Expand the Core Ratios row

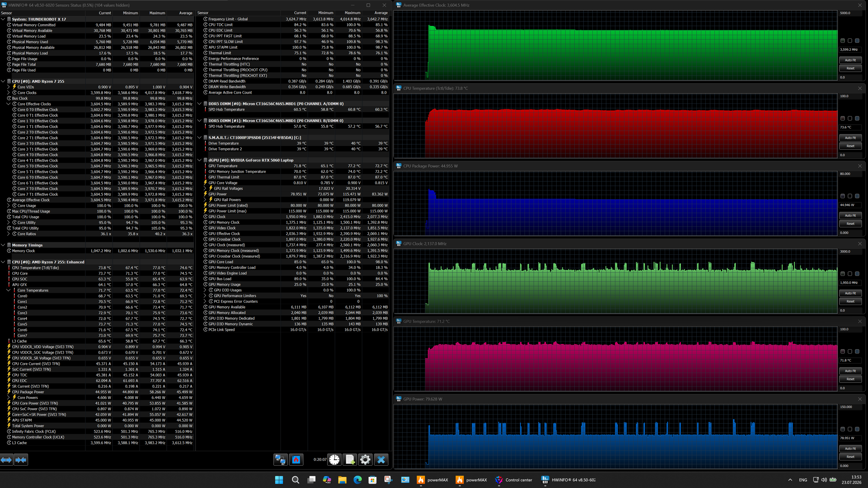[x=8, y=234]
